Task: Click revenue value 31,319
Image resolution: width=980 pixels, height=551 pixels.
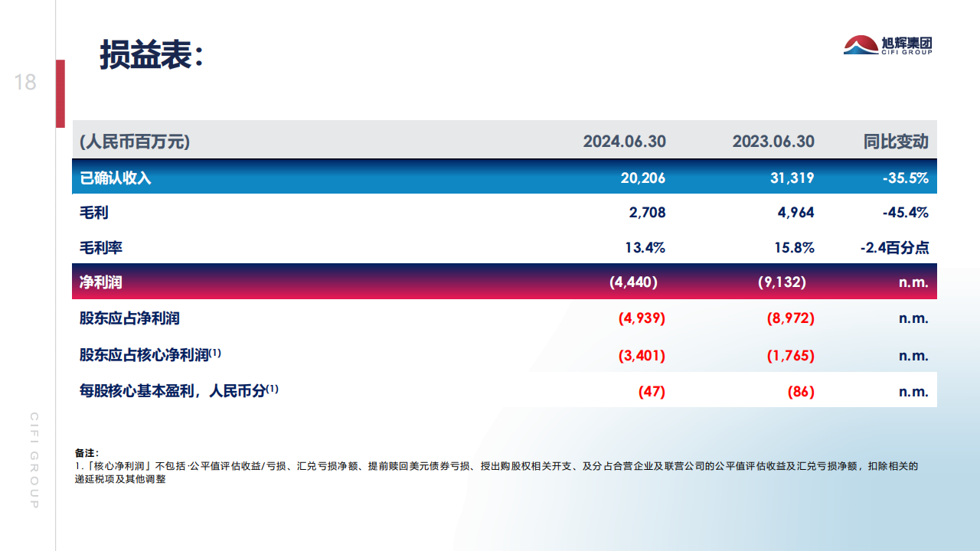Action: pyautogui.click(x=792, y=178)
